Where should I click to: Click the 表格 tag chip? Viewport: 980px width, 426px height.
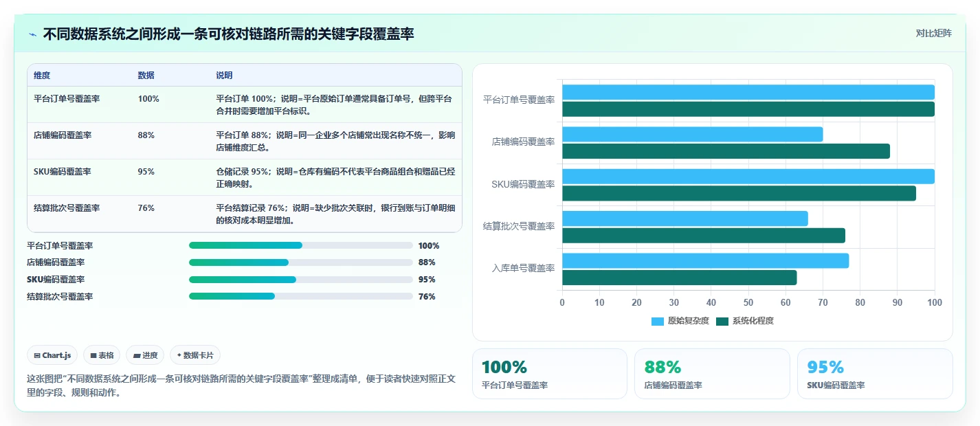coord(102,355)
